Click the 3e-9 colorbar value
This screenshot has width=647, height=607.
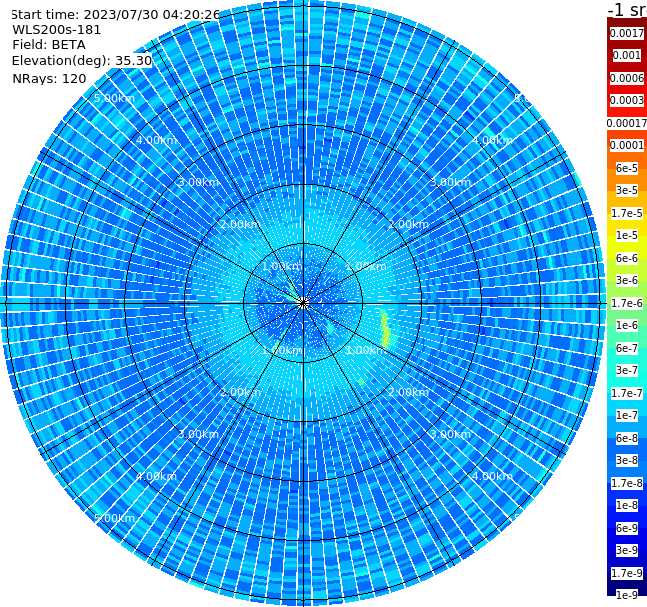pos(627,550)
